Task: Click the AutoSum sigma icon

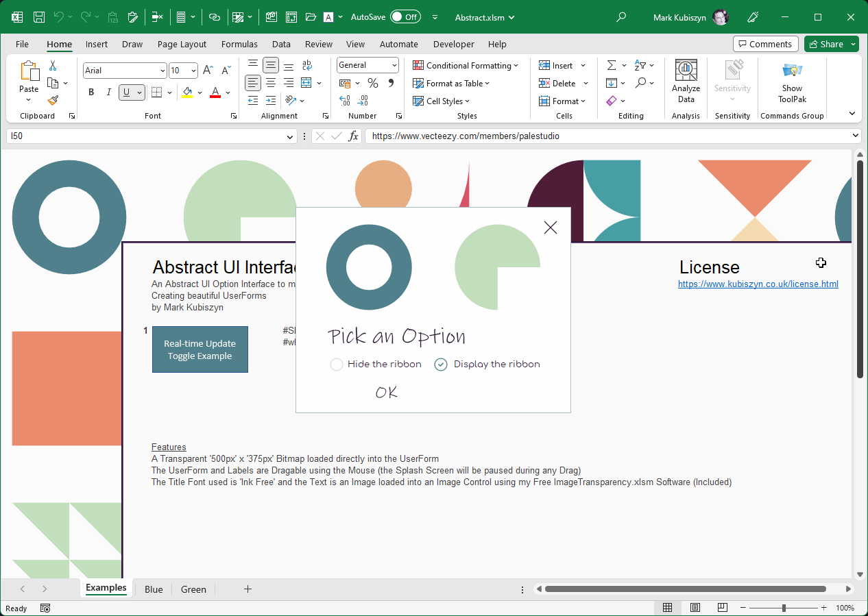Action: (x=612, y=65)
